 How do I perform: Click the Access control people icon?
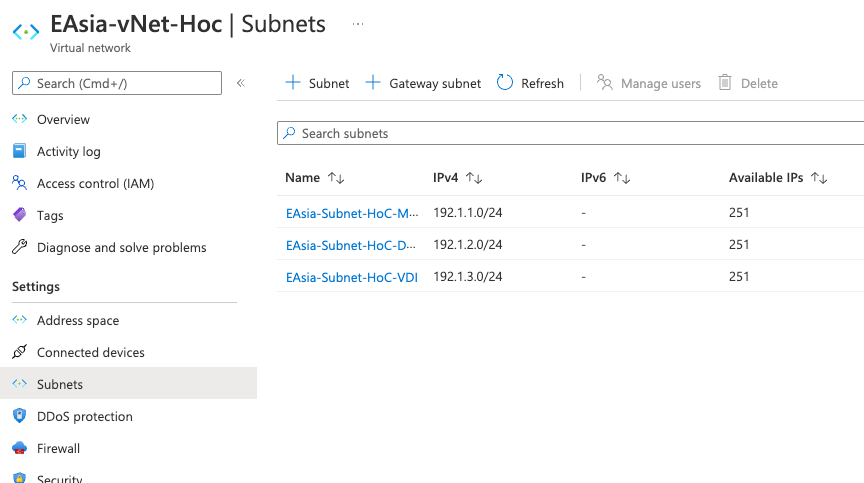click(x=19, y=183)
